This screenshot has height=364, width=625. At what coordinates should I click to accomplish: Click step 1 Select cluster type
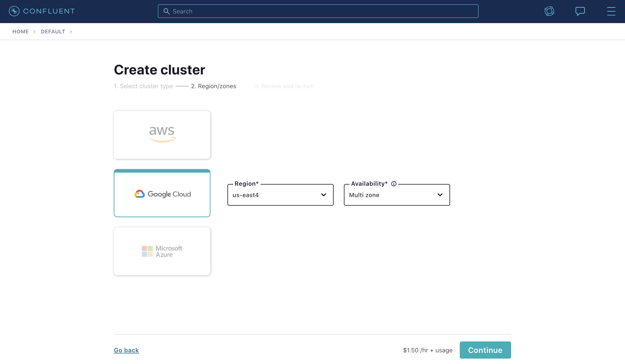tap(143, 86)
